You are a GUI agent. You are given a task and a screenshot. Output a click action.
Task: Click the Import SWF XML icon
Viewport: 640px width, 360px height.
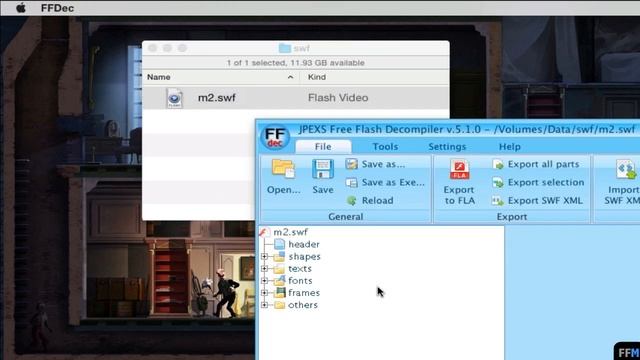click(x=626, y=169)
